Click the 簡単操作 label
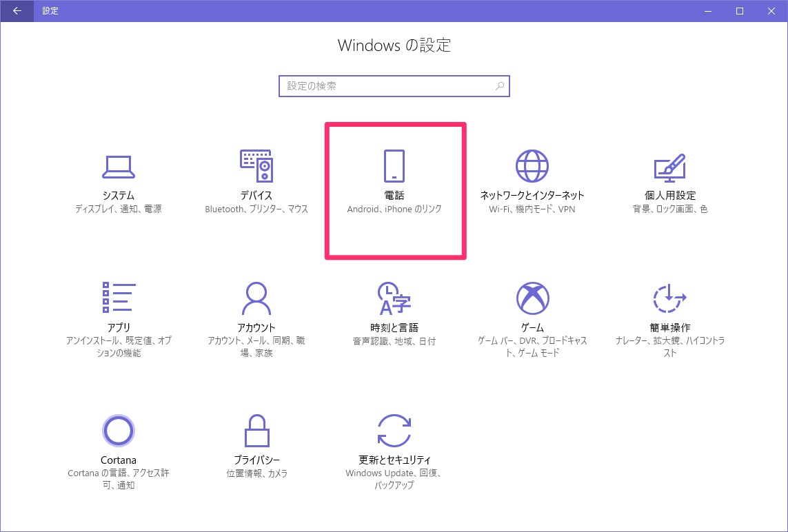This screenshot has width=788, height=532. click(670, 327)
